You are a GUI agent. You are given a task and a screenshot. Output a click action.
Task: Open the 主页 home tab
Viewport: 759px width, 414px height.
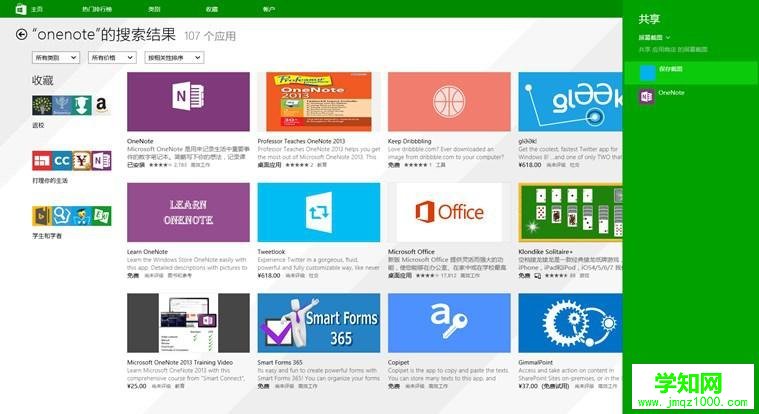click(37, 9)
